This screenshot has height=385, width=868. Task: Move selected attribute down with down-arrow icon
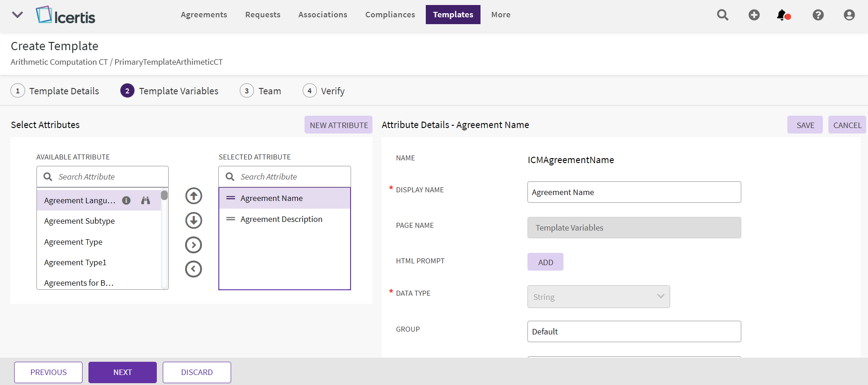(194, 221)
